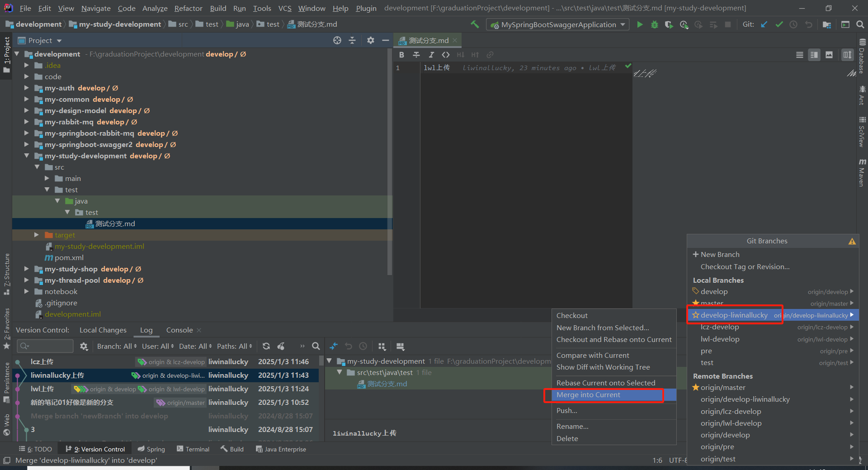Click the Git Update Project arrow icon
The height and width of the screenshot is (470, 868).
pos(764,24)
